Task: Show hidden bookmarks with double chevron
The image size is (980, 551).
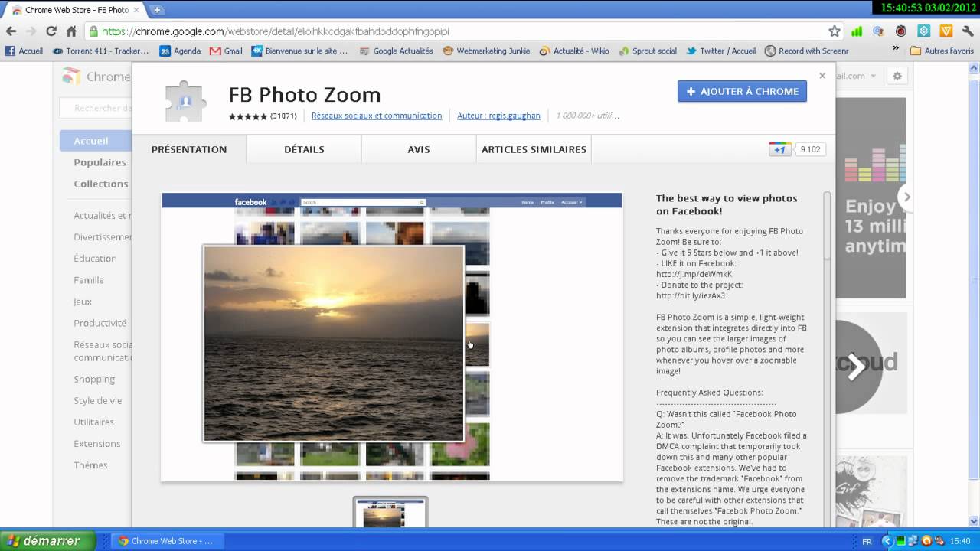Action: click(x=896, y=48)
